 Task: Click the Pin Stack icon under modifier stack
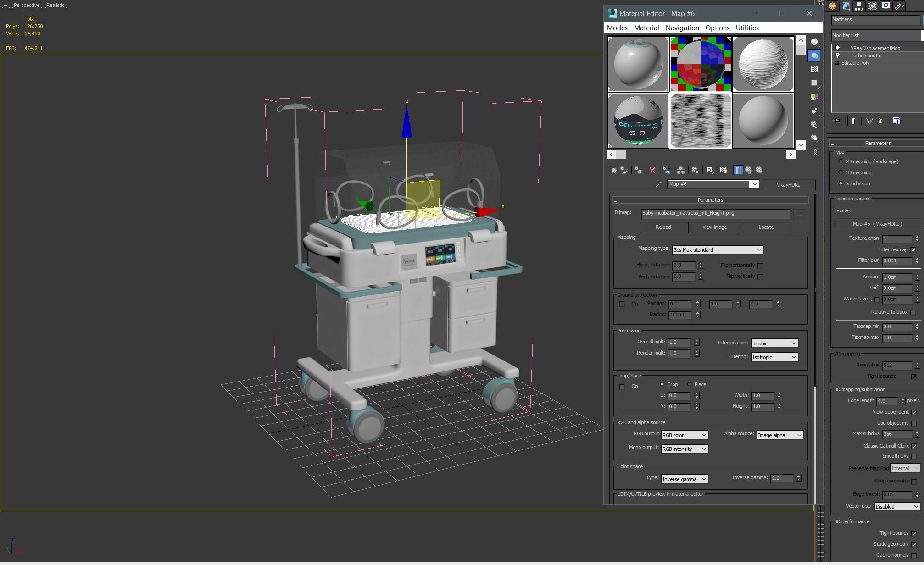[837, 122]
